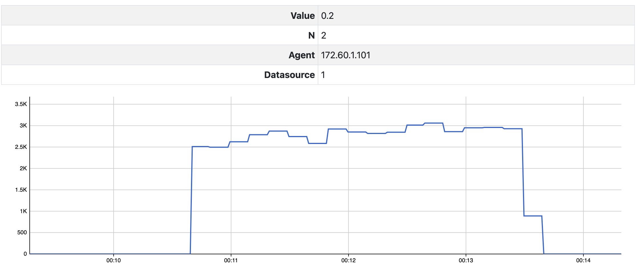Image resolution: width=644 pixels, height=272 pixels.
Task: Click the Agent address 172.60.1.101
Action: coord(345,55)
